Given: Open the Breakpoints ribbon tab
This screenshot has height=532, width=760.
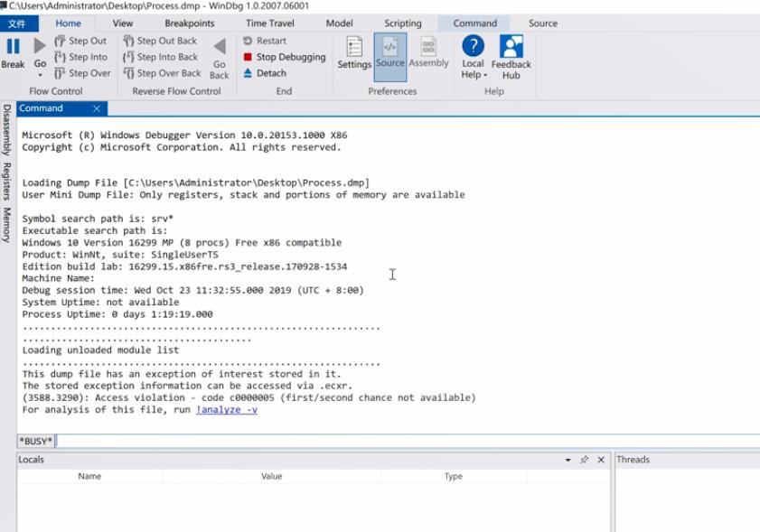Looking at the screenshot, I should (x=190, y=23).
